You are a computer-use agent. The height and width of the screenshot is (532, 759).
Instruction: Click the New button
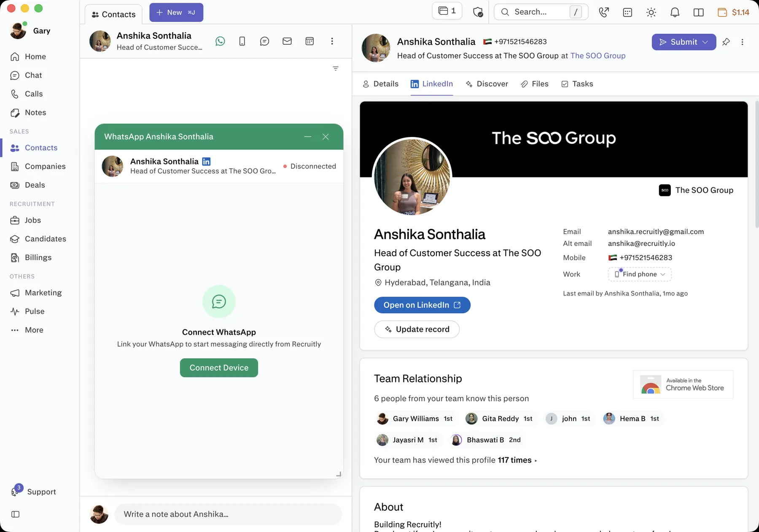(x=176, y=12)
